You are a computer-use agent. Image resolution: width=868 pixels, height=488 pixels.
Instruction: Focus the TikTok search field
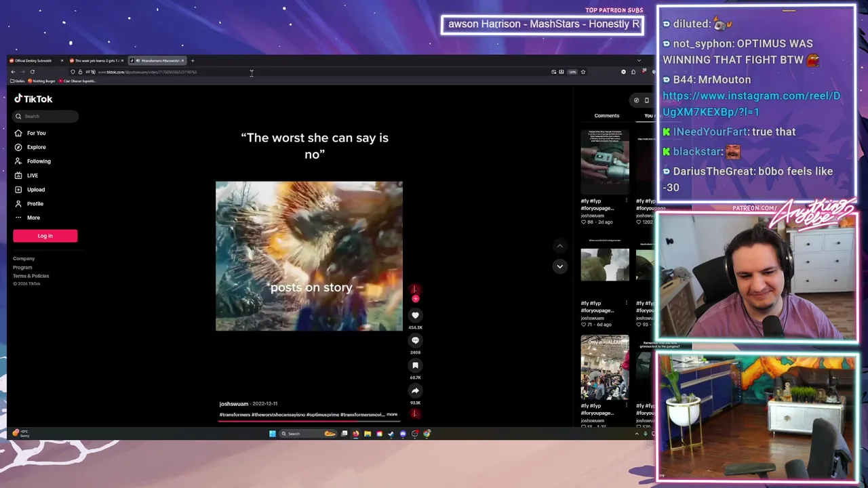45,117
